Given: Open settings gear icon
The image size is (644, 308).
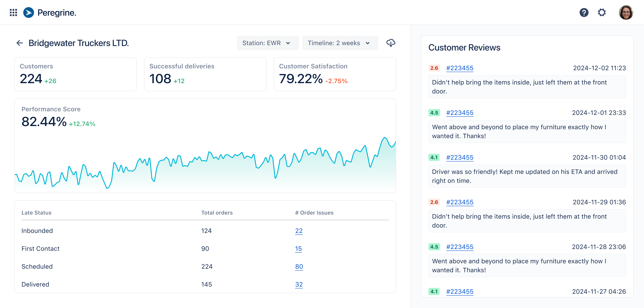Looking at the screenshot, I should pos(602,13).
